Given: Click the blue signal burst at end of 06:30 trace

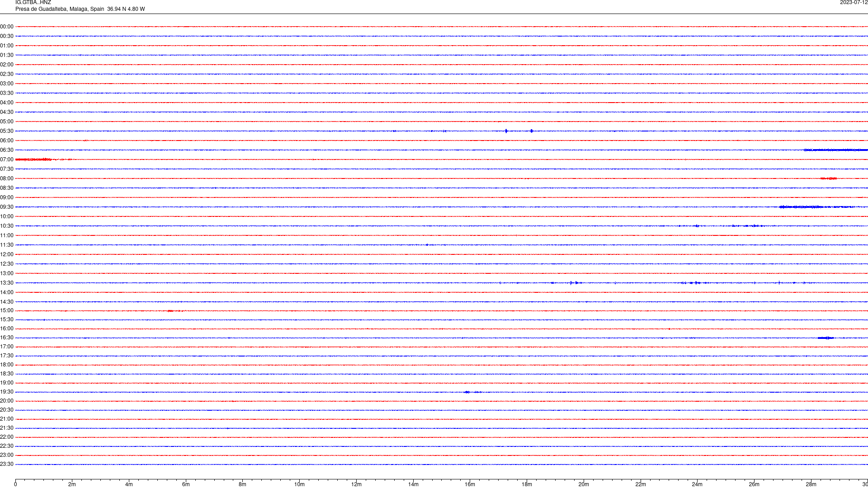Looking at the screenshot, I should coord(836,150).
